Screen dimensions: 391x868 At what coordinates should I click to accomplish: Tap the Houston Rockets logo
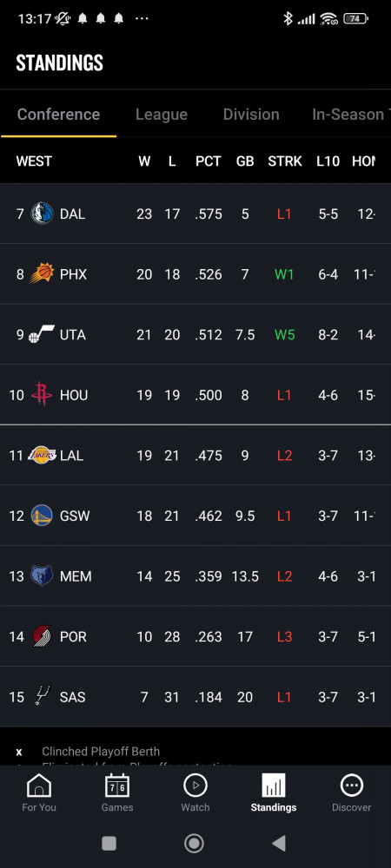(x=42, y=395)
